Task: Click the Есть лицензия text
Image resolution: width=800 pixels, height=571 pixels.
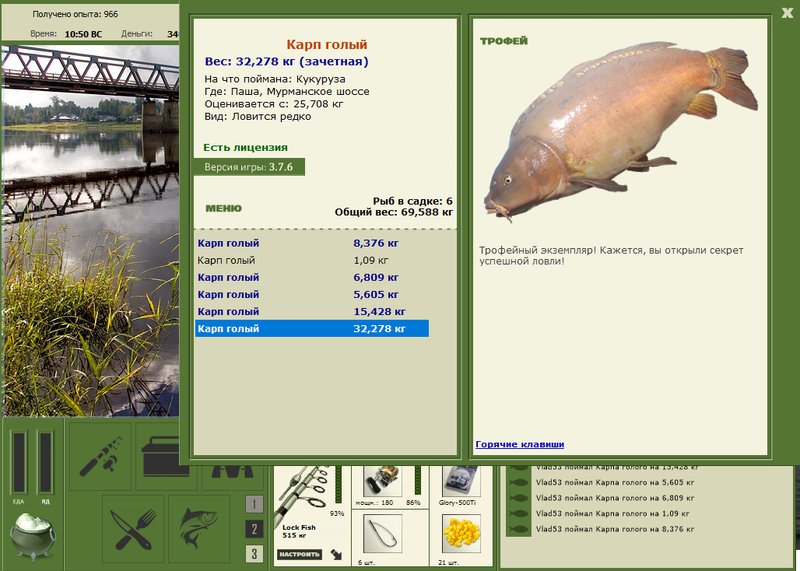Action: (x=245, y=147)
